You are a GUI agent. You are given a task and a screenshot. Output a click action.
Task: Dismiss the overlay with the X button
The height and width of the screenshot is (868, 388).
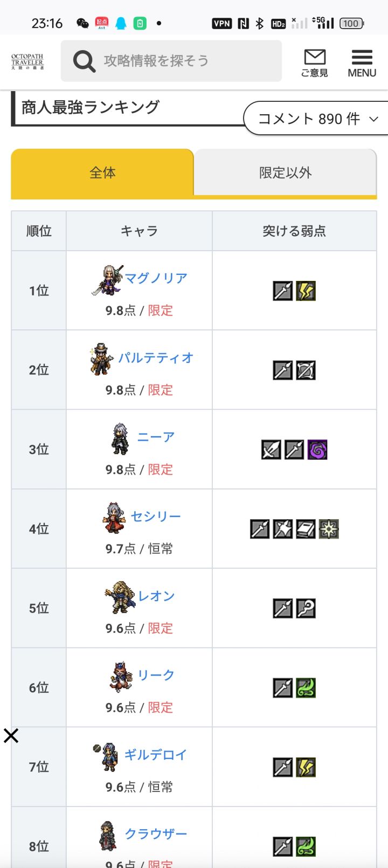coord(11,735)
